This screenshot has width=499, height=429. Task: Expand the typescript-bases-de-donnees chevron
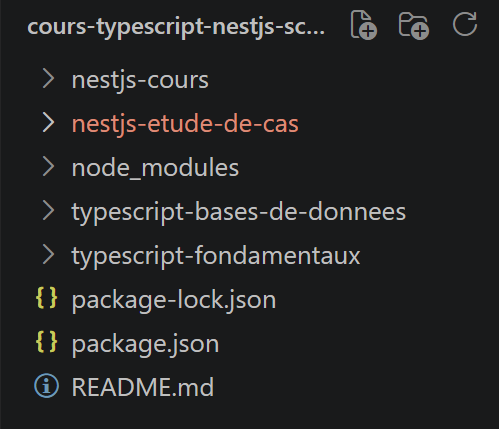tap(49, 211)
